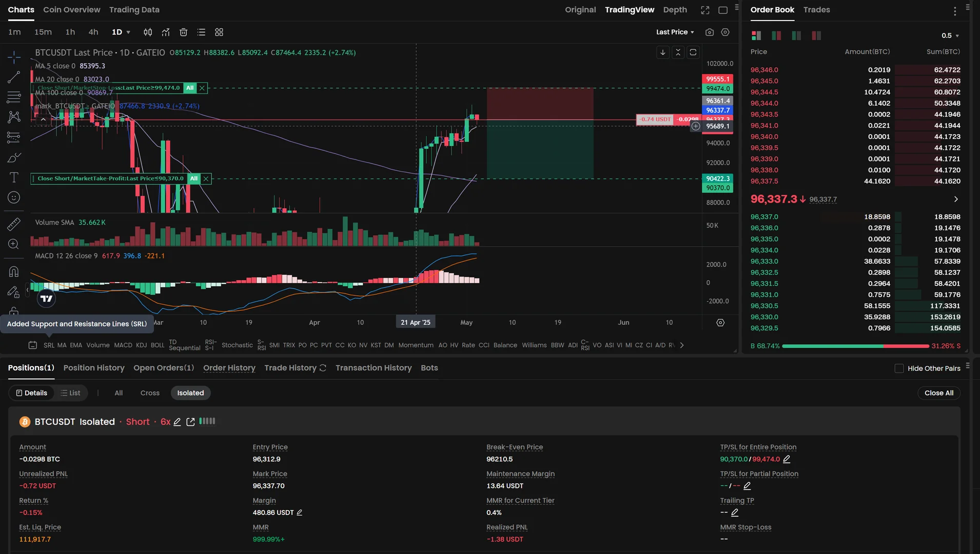The height and width of the screenshot is (554, 980).
Task: Select the 15m timeframe
Action: coord(43,32)
